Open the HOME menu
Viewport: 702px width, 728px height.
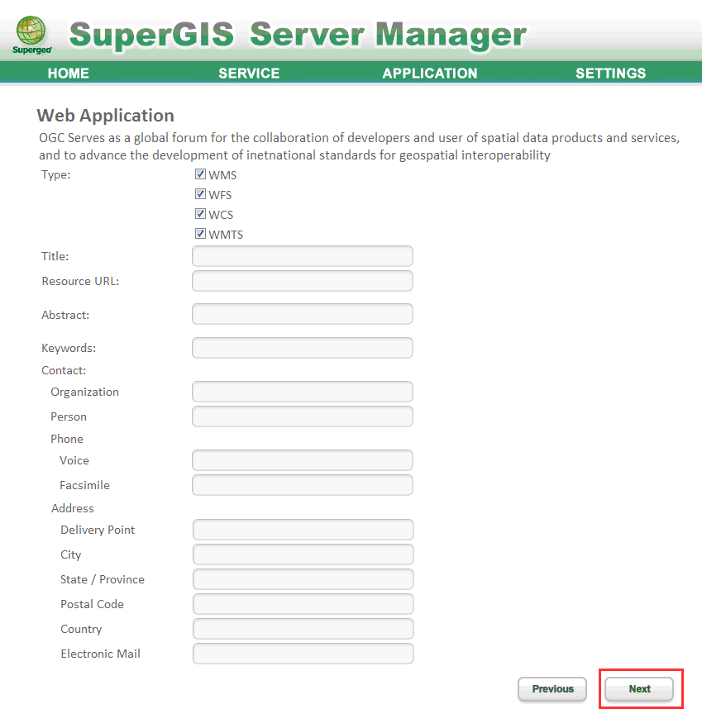(69, 73)
